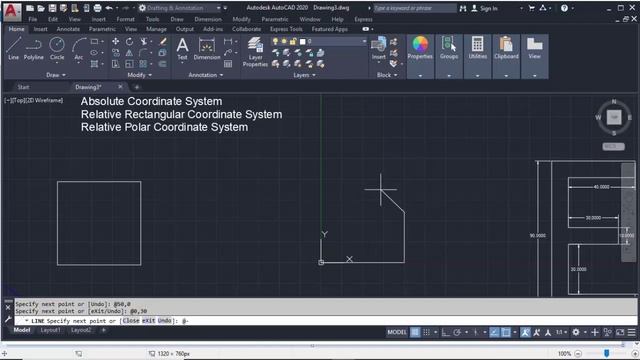Toggle layer lock icon in layer dropdown
Image resolution: width=640 pixels, height=360 pixels.
293,41
